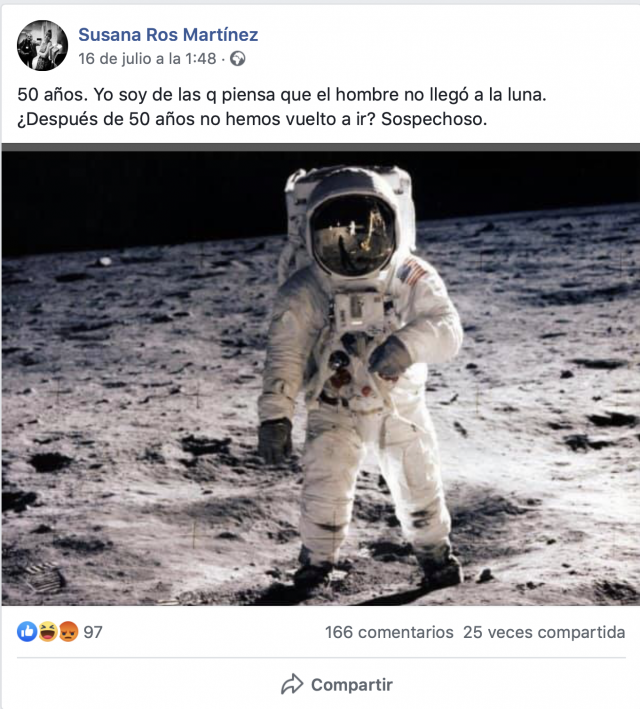Click the laughing Haha reaction icon
This screenshot has width=640, height=709.
coord(47,632)
